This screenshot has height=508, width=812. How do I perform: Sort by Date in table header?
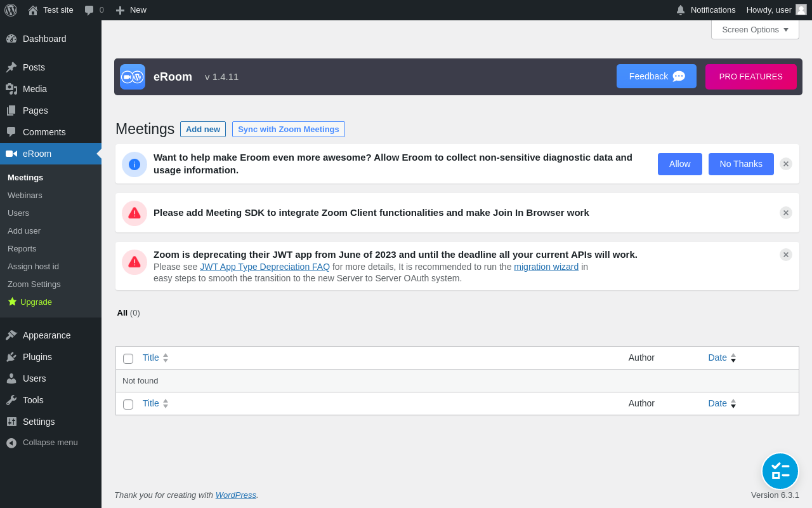722,358
